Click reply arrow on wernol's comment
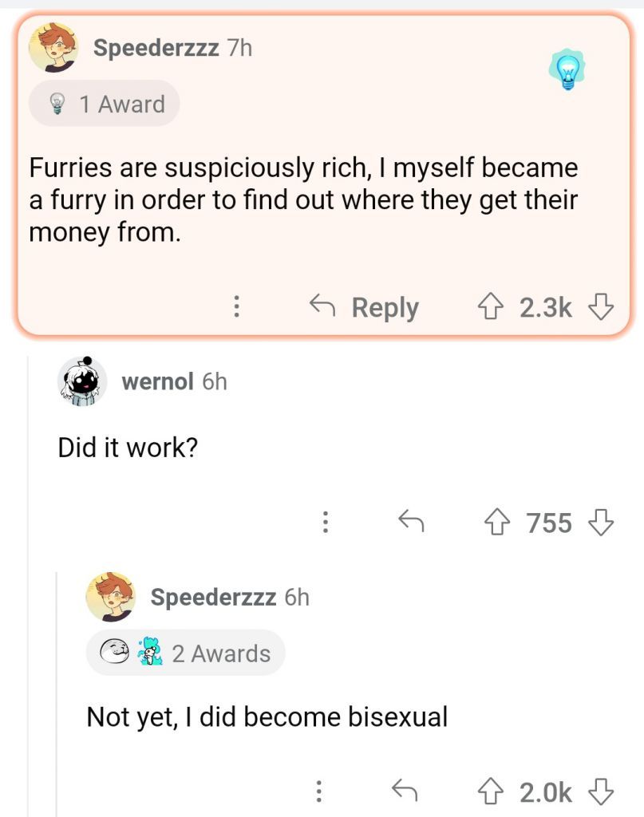This screenshot has width=644, height=817. (410, 523)
